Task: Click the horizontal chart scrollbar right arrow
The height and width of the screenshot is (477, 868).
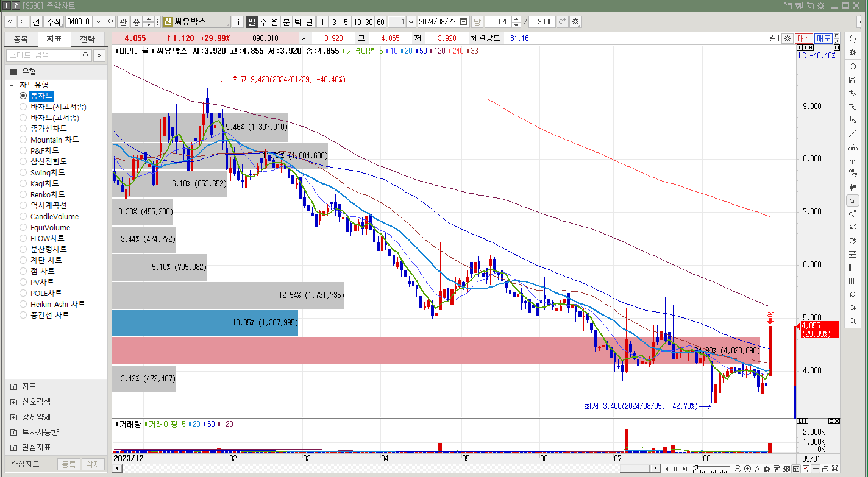Action: [x=656, y=468]
